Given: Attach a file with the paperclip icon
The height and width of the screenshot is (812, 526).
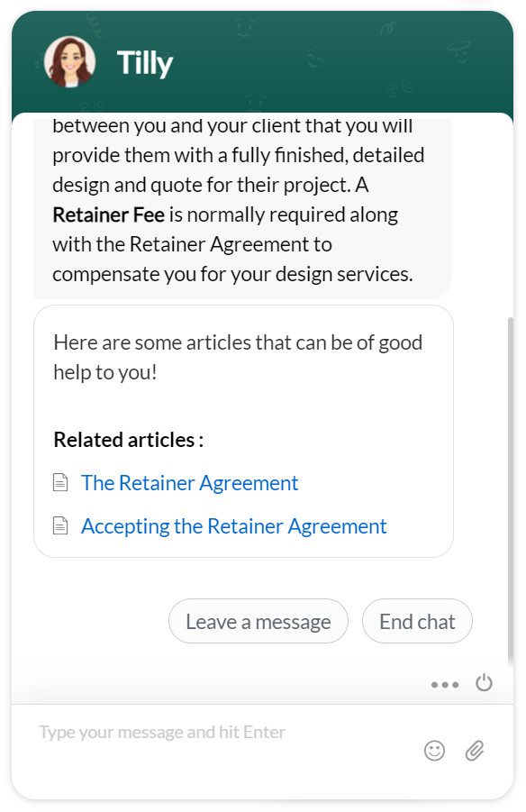Looking at the screenshot, I should (475, 750).
